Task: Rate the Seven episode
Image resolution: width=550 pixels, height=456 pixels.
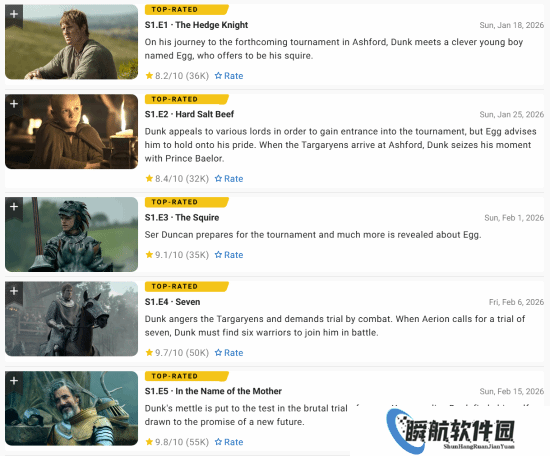Action: click(229, 353)
